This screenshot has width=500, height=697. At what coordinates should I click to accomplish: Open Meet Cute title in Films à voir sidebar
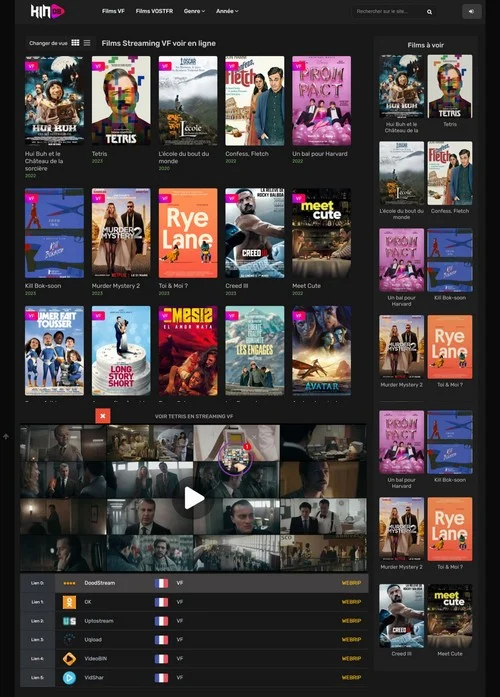[450, 654]
